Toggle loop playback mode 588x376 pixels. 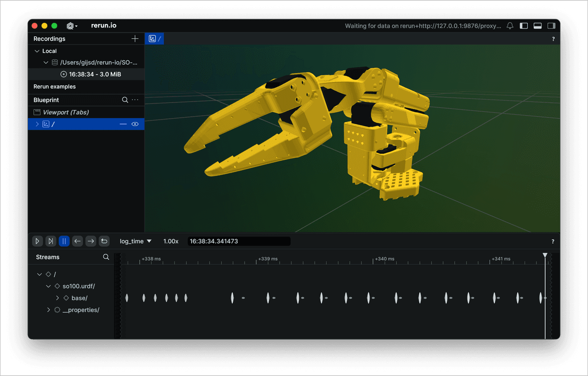(104, 241)
